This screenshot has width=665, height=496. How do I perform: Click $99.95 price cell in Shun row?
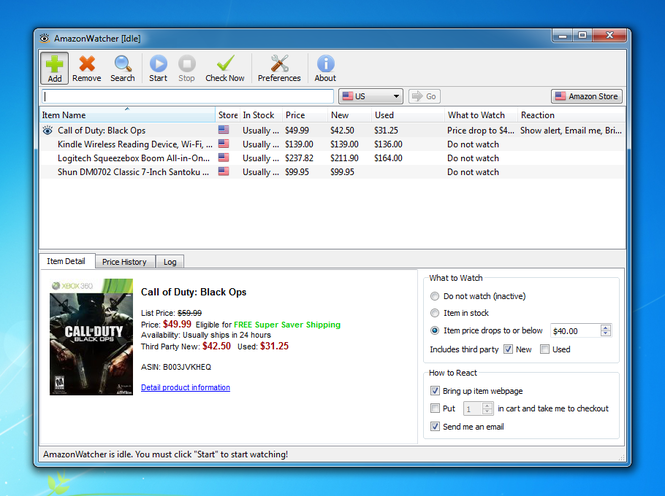[297, 172]
